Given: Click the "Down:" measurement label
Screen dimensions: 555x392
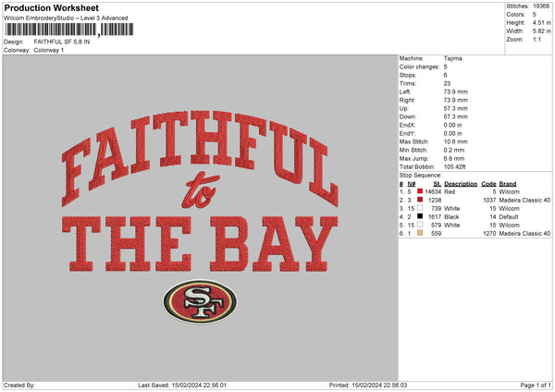Looking at the screenshot, I should coord(407,116).
